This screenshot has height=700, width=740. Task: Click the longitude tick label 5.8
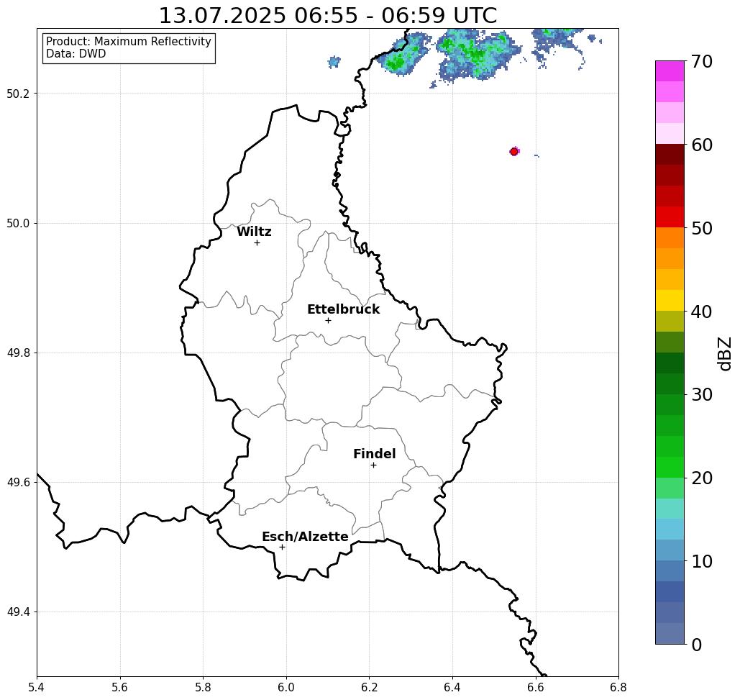[x=203, y=687]
